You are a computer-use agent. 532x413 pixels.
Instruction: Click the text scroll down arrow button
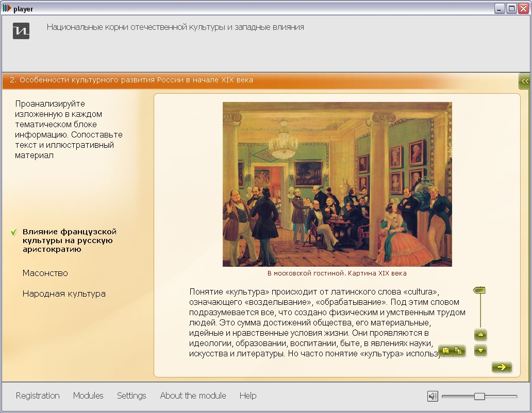click(480, 350)
